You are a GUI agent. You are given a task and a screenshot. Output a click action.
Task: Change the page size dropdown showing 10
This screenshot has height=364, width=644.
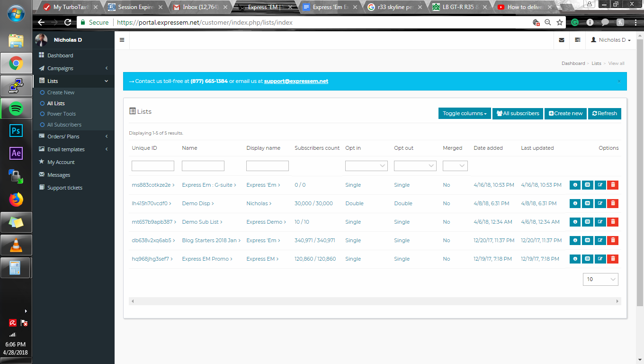click(x=600, y=279)
